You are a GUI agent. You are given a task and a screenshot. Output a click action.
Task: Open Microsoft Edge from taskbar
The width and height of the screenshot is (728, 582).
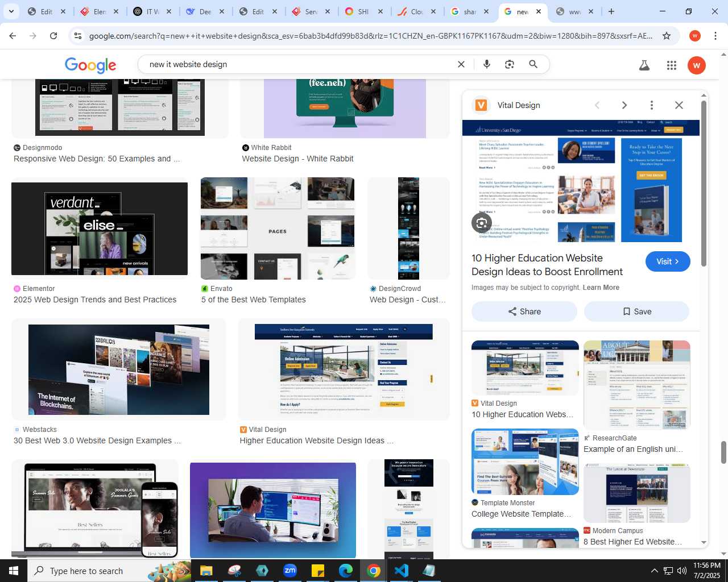pyautogui.click(x=346, y=571)
